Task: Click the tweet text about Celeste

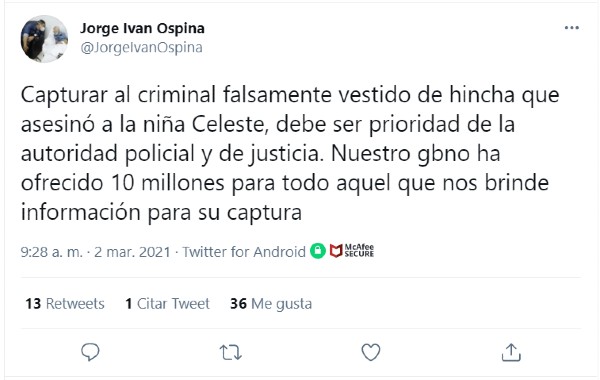Action: pos(290,153)
